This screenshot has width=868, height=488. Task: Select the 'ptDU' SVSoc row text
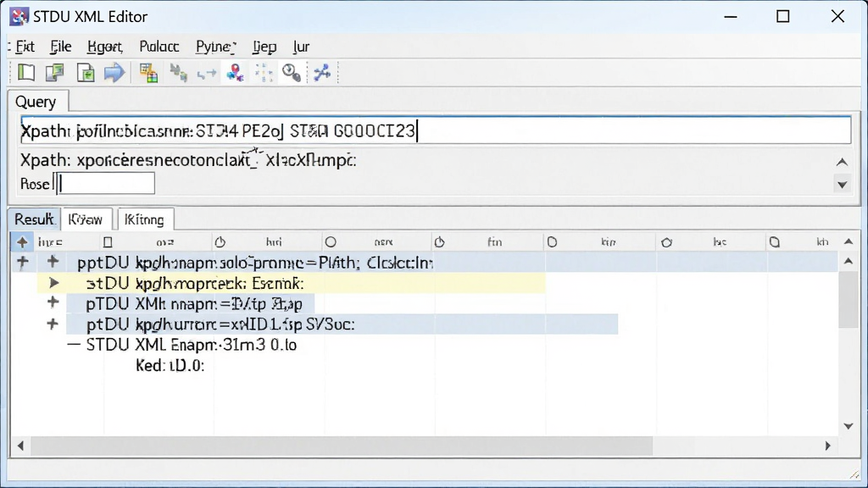click(220, 324)
